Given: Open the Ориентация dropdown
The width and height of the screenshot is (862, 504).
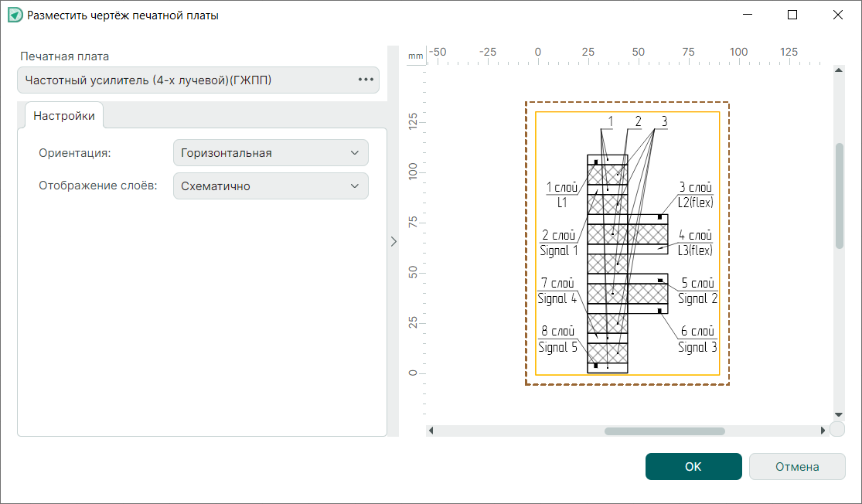Looking at the screenshot, I should point(271,153).
